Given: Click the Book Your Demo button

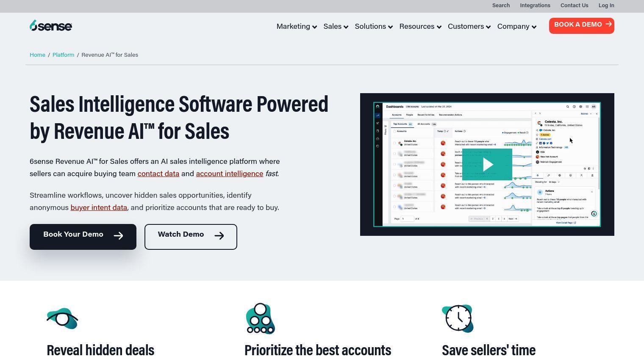Looking at the screenshot, I should click(83, 237).
